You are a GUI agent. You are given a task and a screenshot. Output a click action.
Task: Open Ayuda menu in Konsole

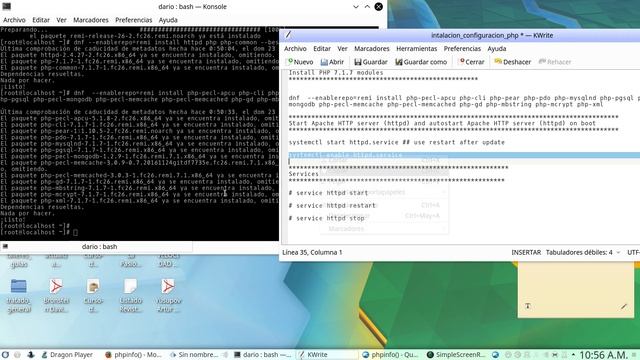(168, 20)
